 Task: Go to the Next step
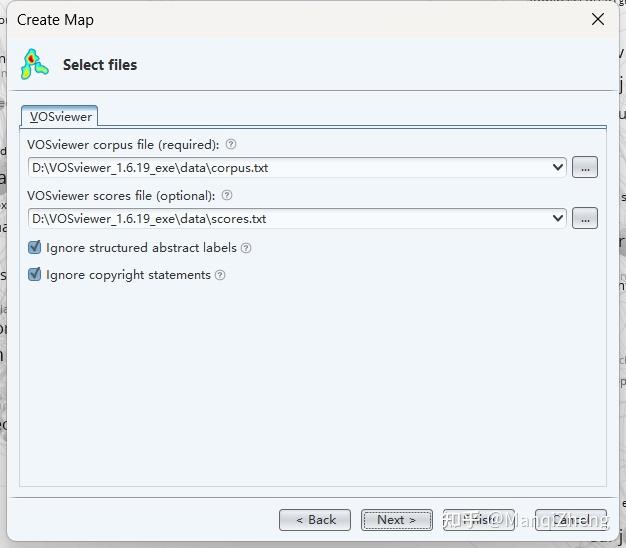point(396,520)
